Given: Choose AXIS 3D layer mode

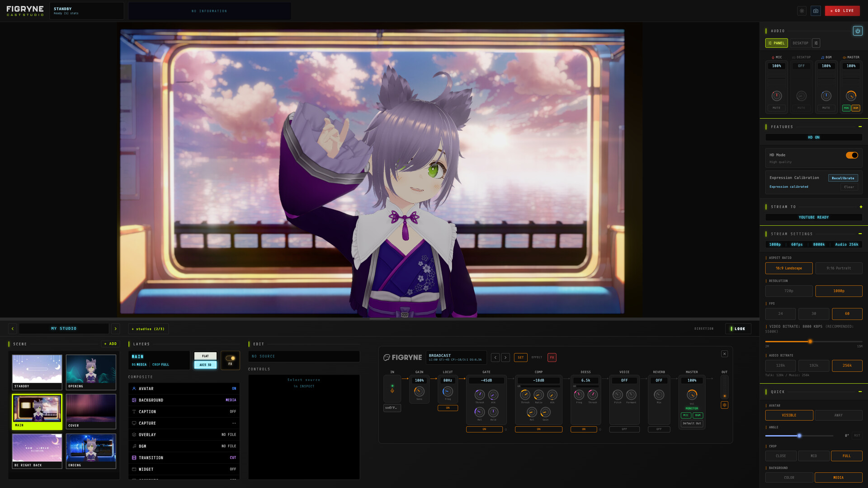Looking at the screenshot, I should tap(205, 365).
